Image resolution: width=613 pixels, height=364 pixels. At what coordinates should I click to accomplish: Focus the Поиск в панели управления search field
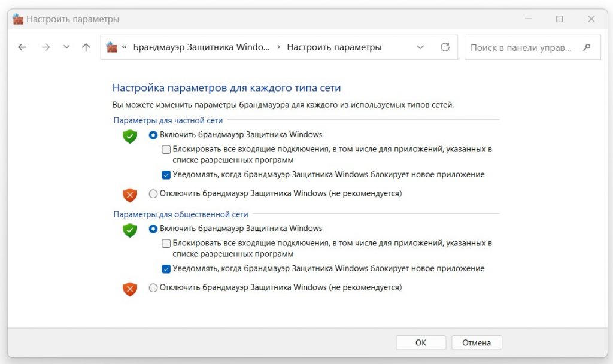(x=532, y=47)
